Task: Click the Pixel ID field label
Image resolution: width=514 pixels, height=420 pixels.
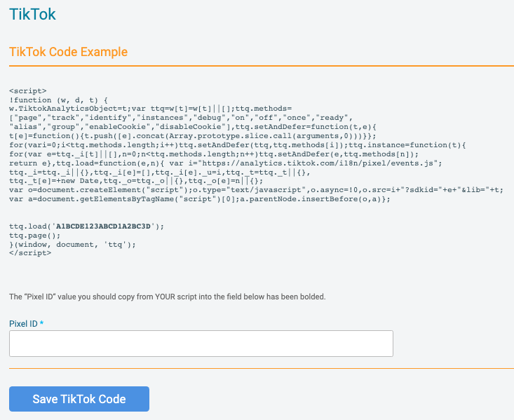Action: coord(26,324)
